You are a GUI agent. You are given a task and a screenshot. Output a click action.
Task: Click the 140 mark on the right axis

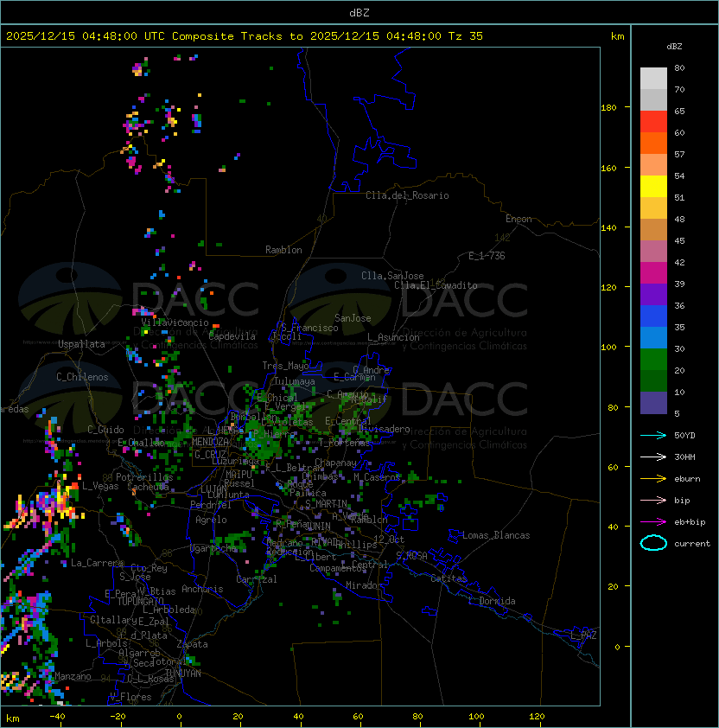pos(608,228)
